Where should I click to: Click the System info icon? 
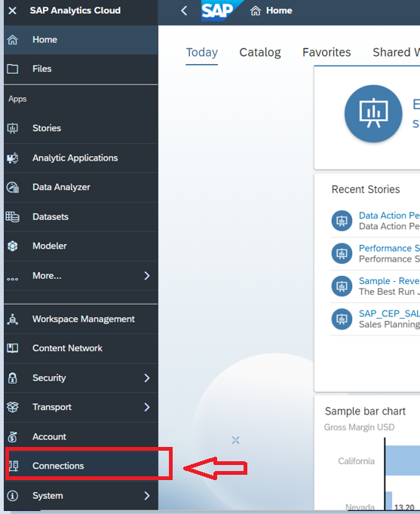[x=13, y=496]
